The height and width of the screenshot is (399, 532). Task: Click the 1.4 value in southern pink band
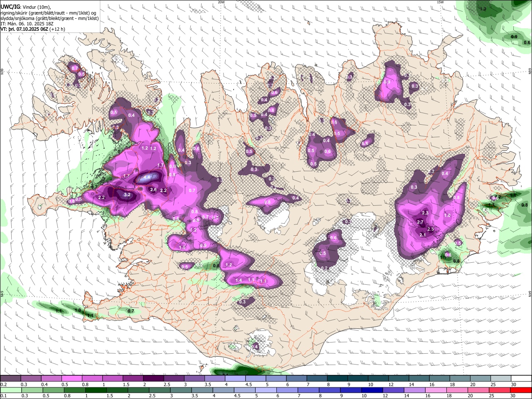(239, 281)
